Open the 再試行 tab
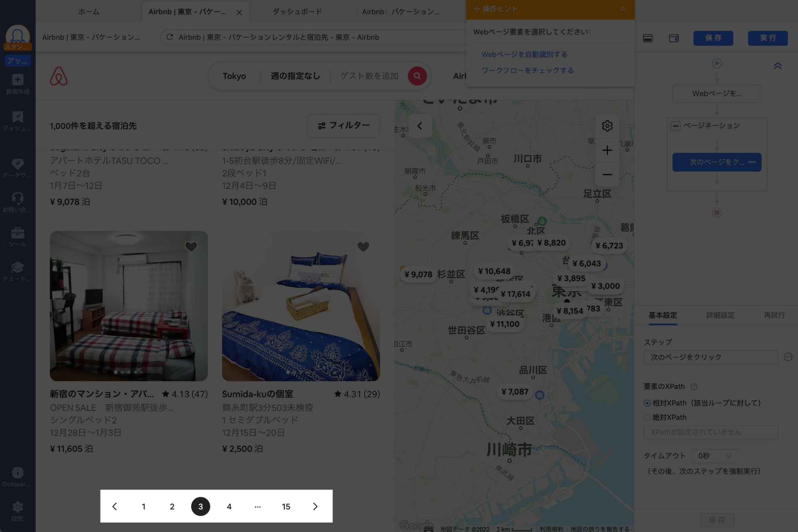The image size is (798, 532). click(774, 315)
